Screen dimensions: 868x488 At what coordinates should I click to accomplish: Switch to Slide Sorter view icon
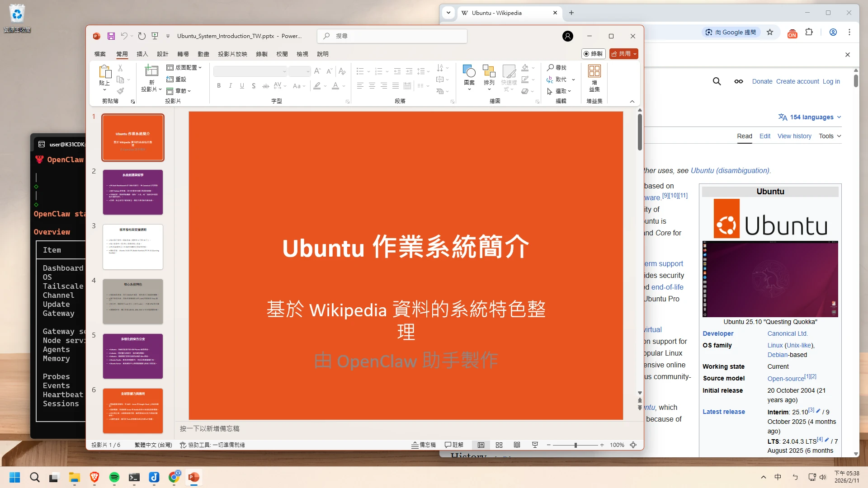point(499,445)
